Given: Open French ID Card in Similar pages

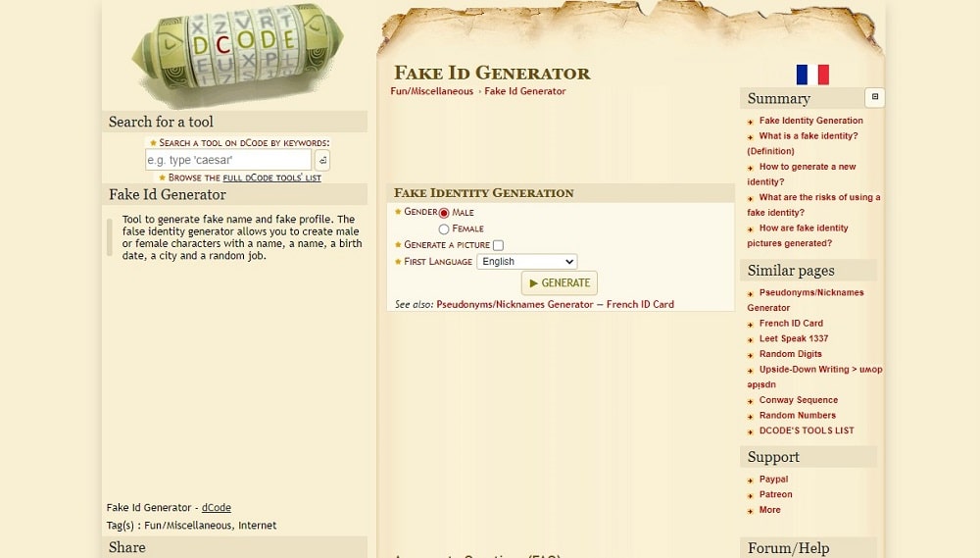Looking at the screenshot, I should pos(791,324).
